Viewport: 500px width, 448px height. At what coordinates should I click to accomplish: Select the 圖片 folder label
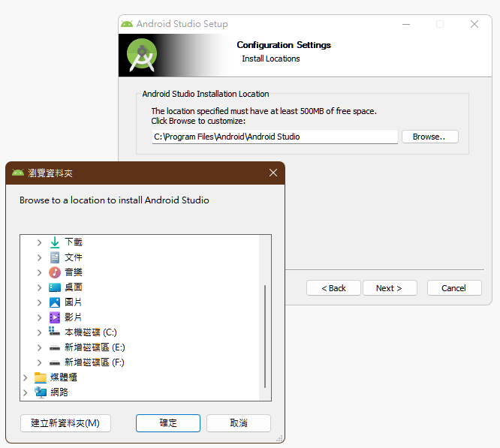pos(74,302)
